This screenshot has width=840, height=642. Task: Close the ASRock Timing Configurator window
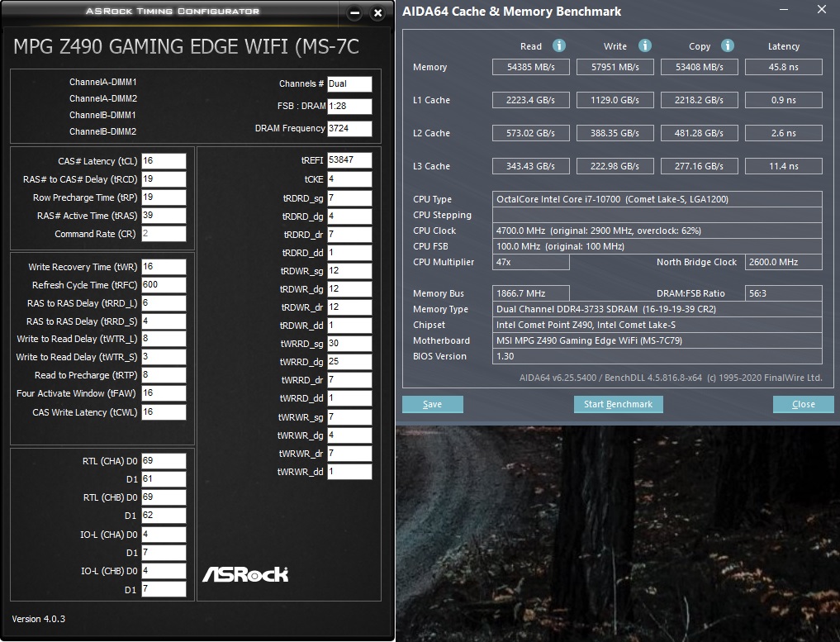point(377,13)
